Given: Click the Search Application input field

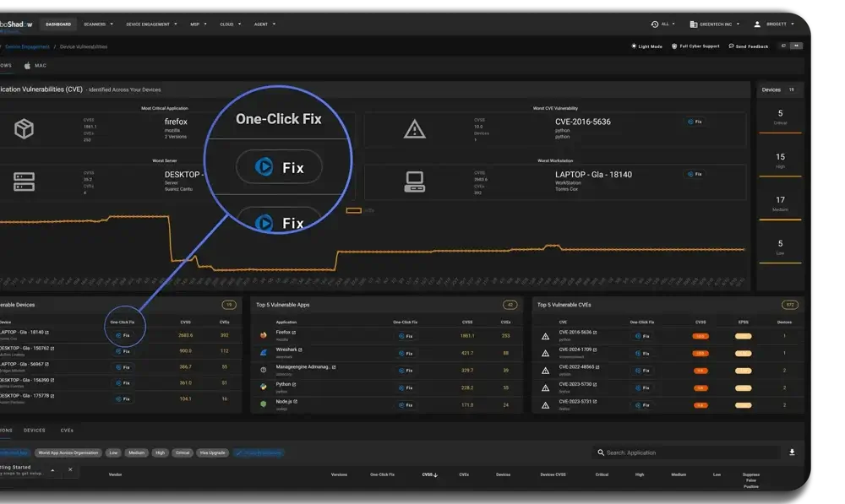Looking at the screenshot, I should tap(684, 453).
